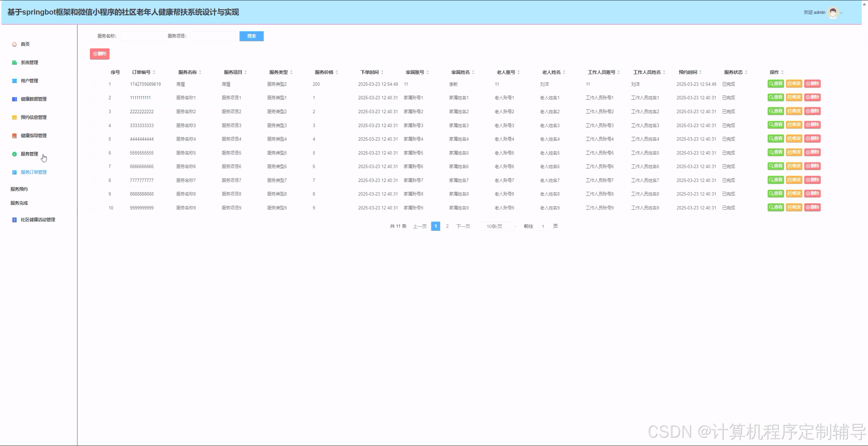Image resolution: width=868 pixels, height=446 pixels.
Task: Click the 用户管理 sidebar icon
Action: click(14, 81)
